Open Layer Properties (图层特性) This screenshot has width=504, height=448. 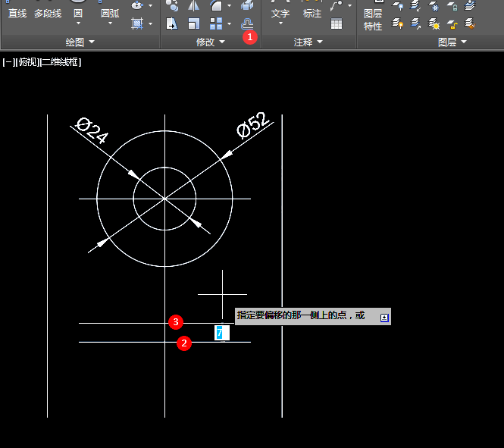(x=373, y=20)
